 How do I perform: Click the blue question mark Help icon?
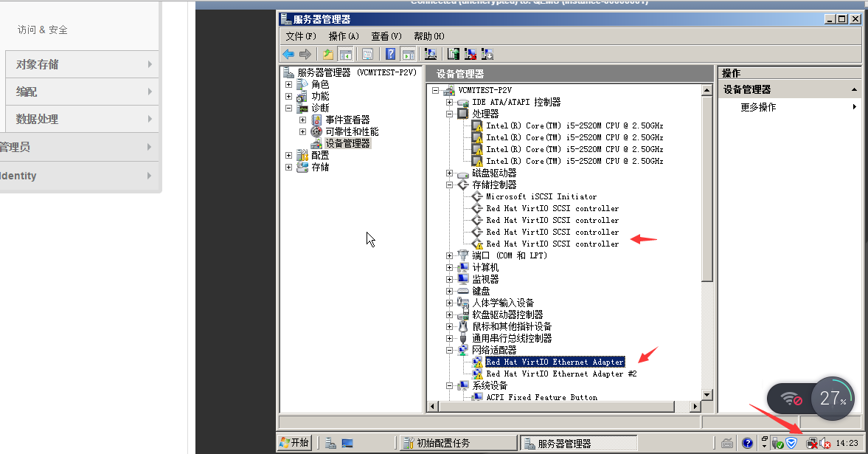pyautogui.click(x=391, y=55)
